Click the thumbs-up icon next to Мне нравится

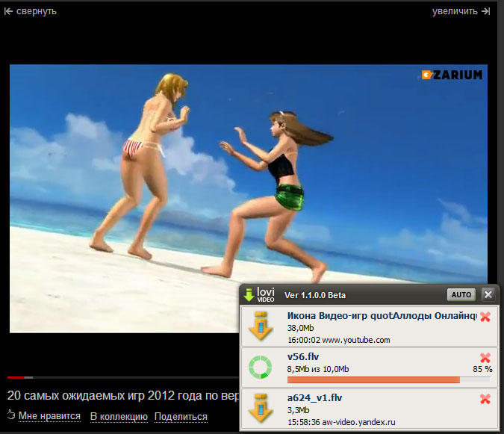[11, 415]
